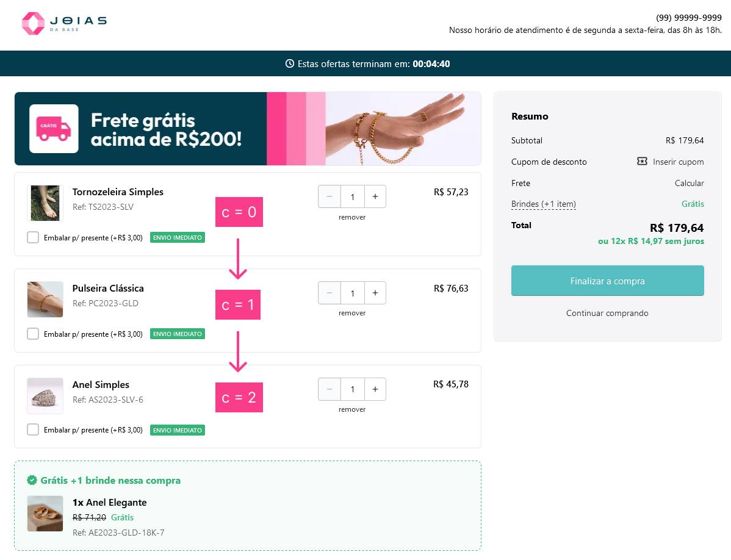The height and width of the screenshot is (560, 731).
Task: Increase quantity of Anel Simples
Action: coord(375,389)
